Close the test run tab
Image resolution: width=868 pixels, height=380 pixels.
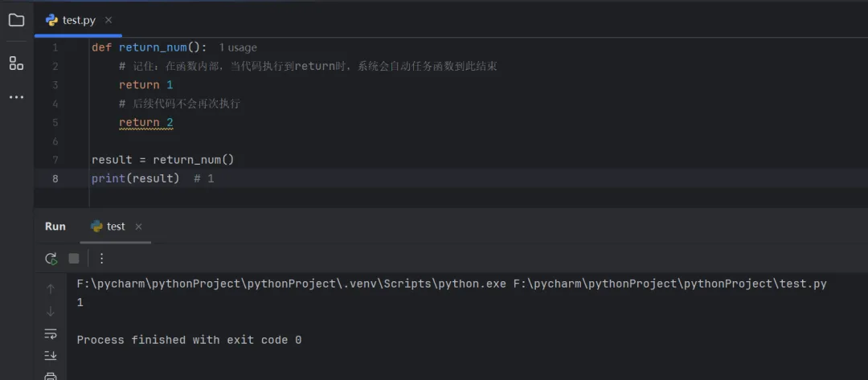pyautogui.click(x=138, y=227)
